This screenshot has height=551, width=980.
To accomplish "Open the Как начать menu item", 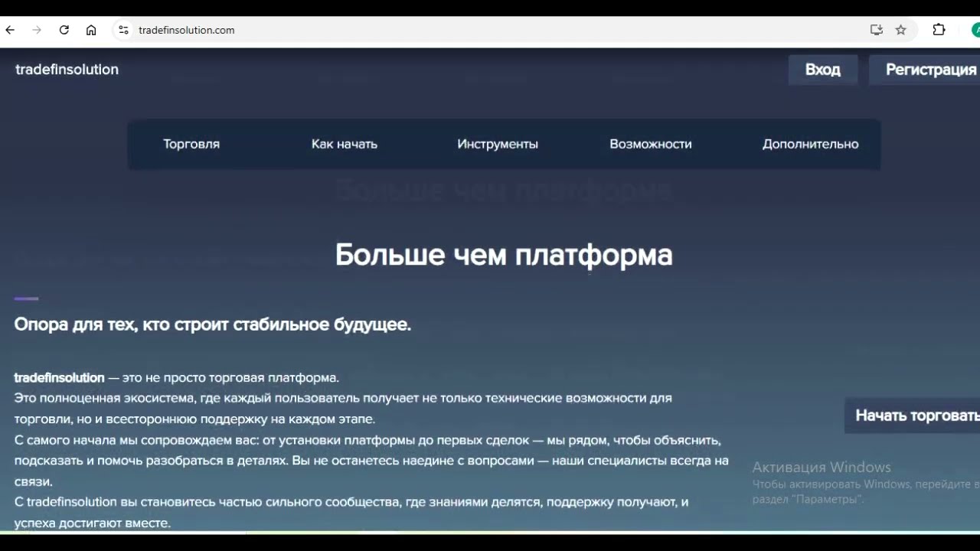I will pyautogui.click(x=345, y=144).
